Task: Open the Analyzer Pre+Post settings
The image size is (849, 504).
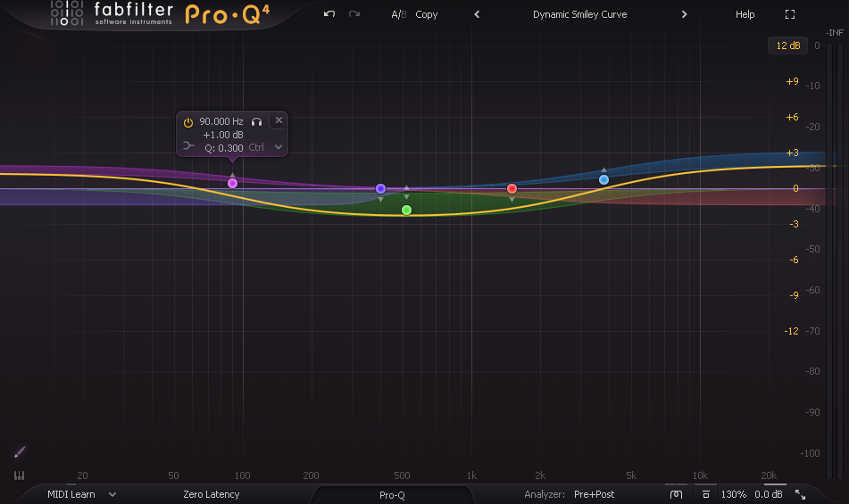Action: [594, 494]
